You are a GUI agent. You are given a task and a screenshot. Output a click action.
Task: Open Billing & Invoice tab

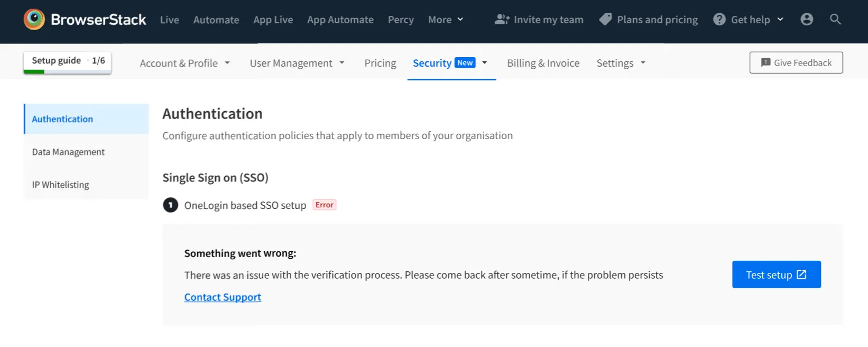(543, 63)
